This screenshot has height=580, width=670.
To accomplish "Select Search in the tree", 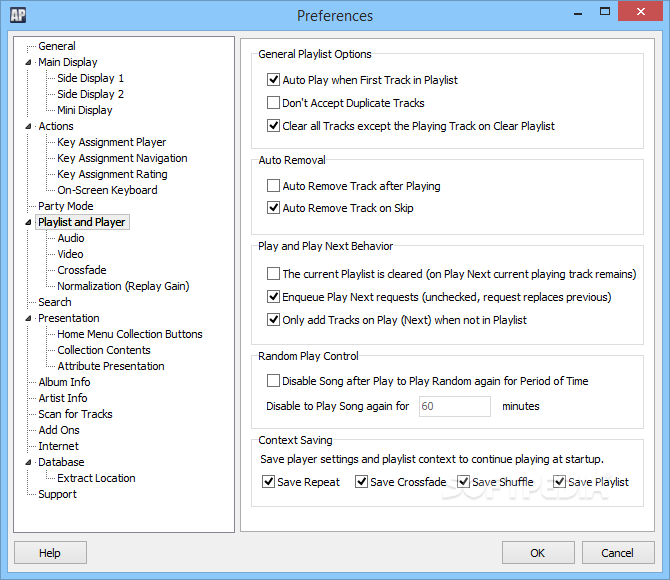I will tap(55, 302).
